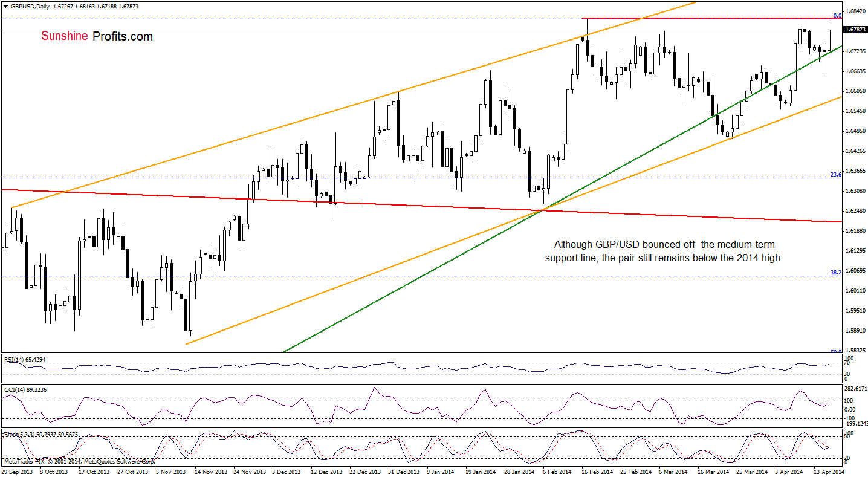
Task: Click the 1.60695 price axis label
Action: pyautogui.click(x=855, y=271)
